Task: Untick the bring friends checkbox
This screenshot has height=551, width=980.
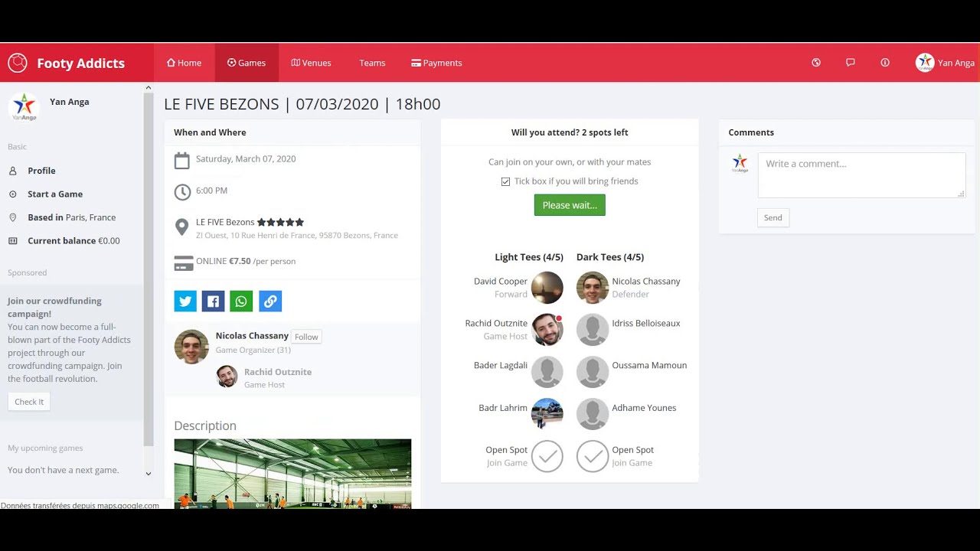Action: tap(505, 181)
